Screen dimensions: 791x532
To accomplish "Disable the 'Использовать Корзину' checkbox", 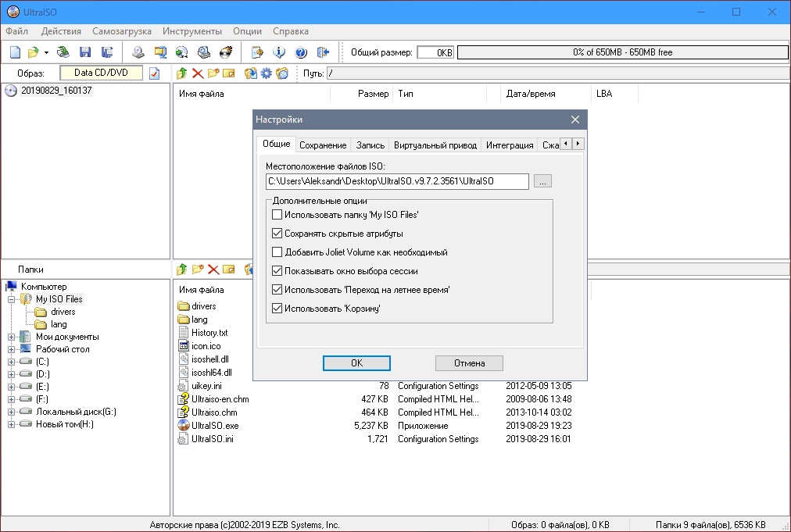I will pos(277,308).
